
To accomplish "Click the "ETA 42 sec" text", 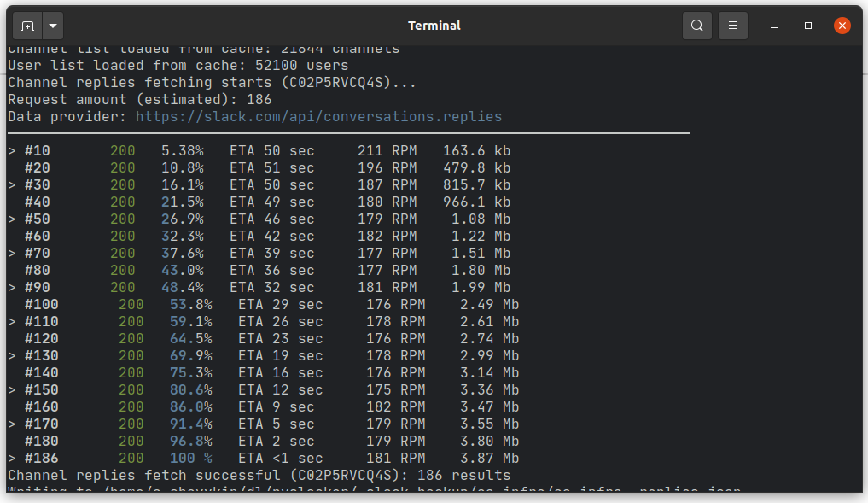I will 271,237.
